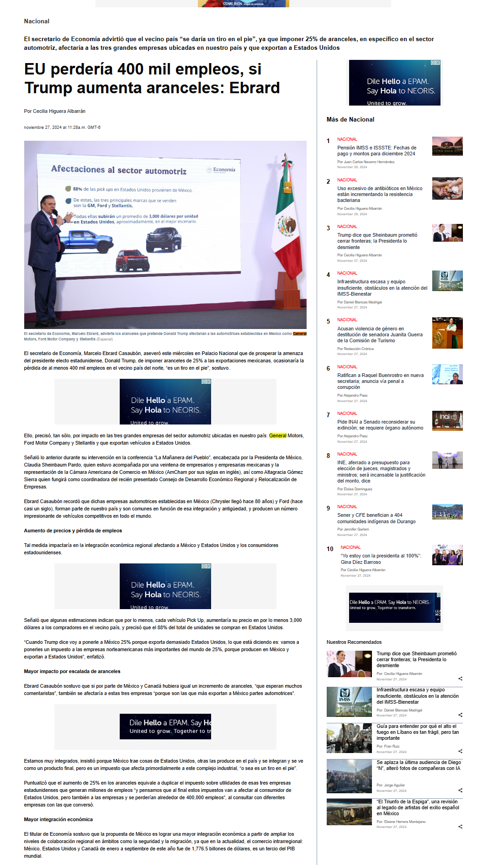Open the Nacional section link
This screenshot has width=504, height=865.
point(37,21)
